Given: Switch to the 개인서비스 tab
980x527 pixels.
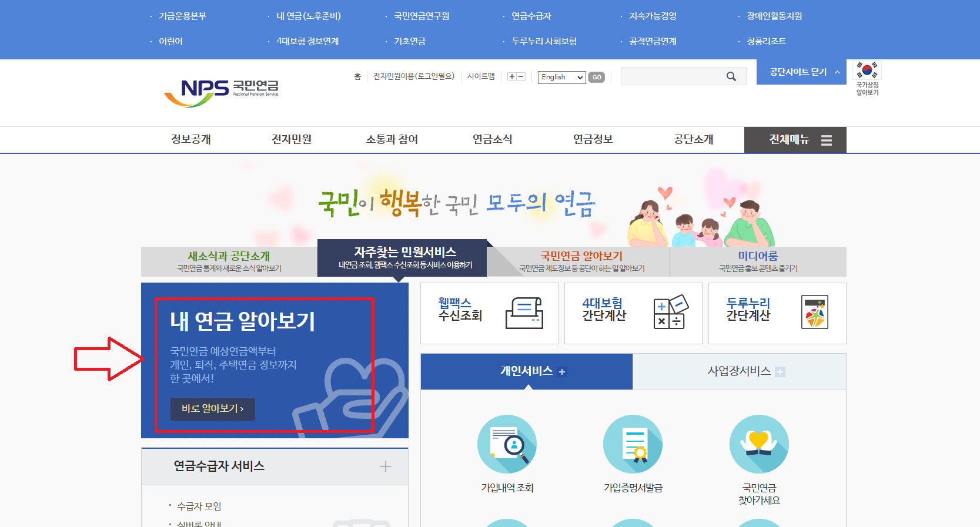Looking at the screenshot, I should point(527,371).
